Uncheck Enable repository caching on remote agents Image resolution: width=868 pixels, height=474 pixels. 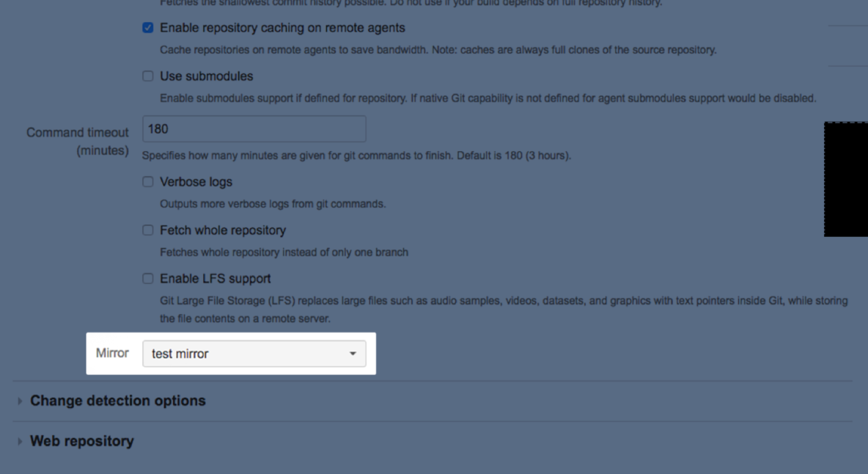[147, 27]
